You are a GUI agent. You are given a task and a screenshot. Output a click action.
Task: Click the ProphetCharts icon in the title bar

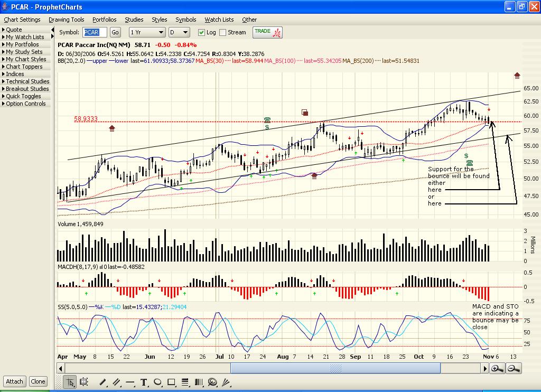pos(5,6)
